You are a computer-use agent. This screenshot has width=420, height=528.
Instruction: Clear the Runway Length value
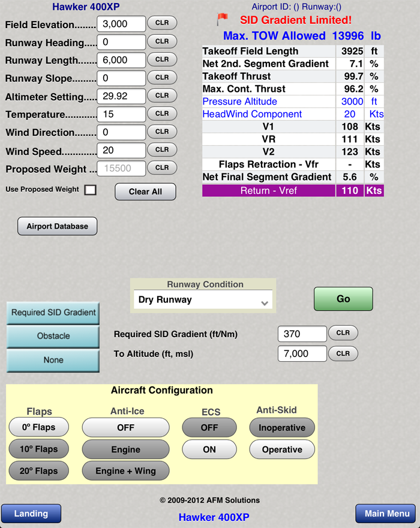tap(162, 59)
